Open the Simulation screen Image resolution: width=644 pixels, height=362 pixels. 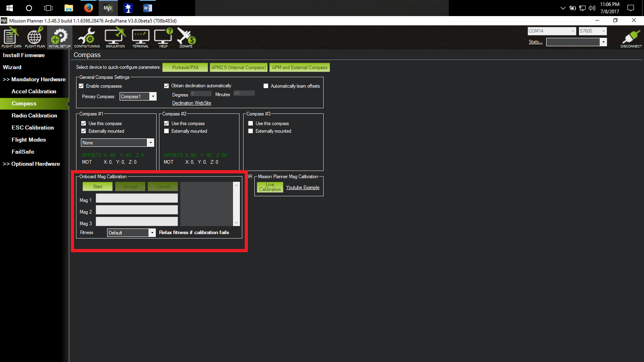115,37
